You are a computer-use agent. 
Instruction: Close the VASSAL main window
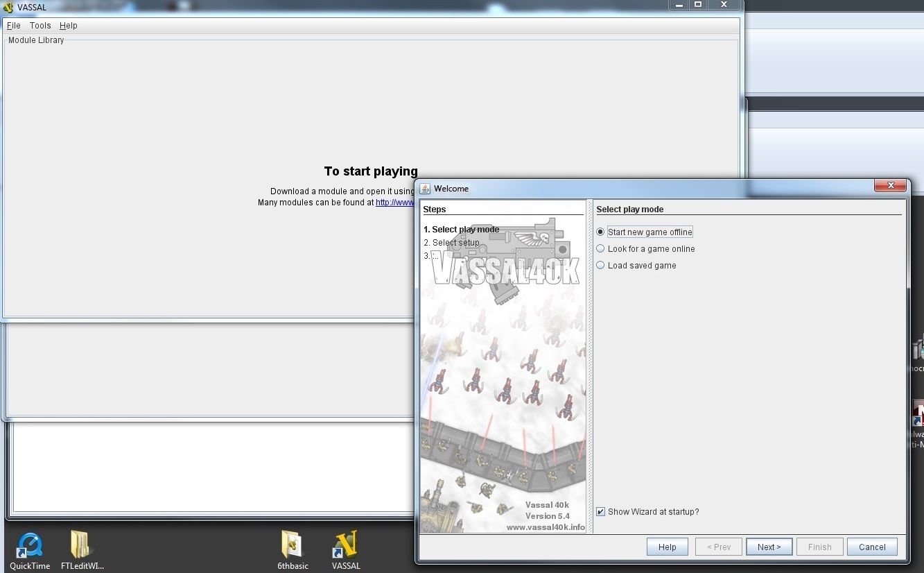click(724, 5)
